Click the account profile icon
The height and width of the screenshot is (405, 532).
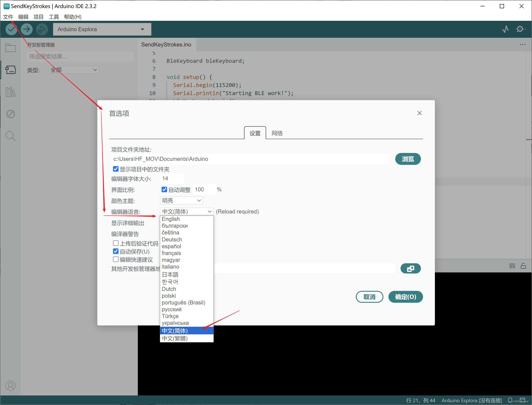tap(11, 386)
